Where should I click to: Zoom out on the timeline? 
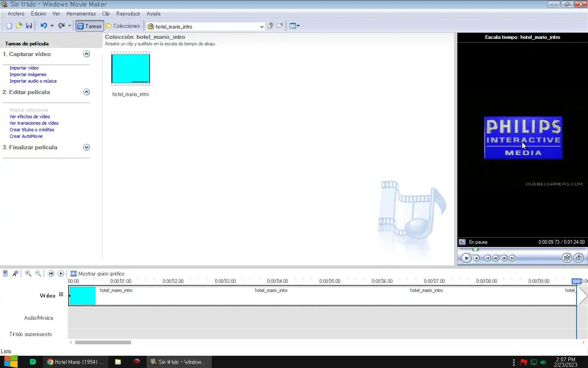click(38, 274)
